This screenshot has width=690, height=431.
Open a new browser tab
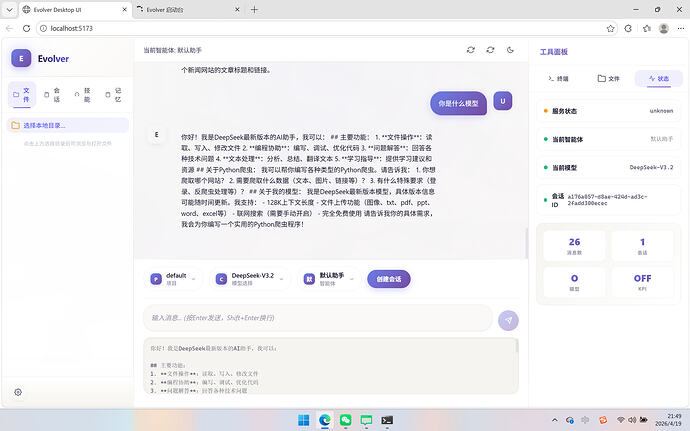coord(254,9)
